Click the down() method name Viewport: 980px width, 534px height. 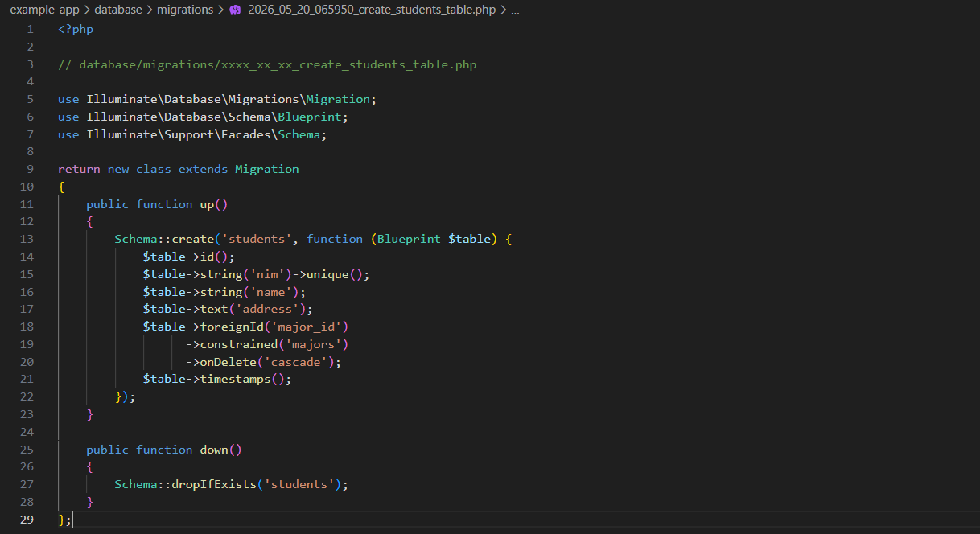[x=214, y=450]
